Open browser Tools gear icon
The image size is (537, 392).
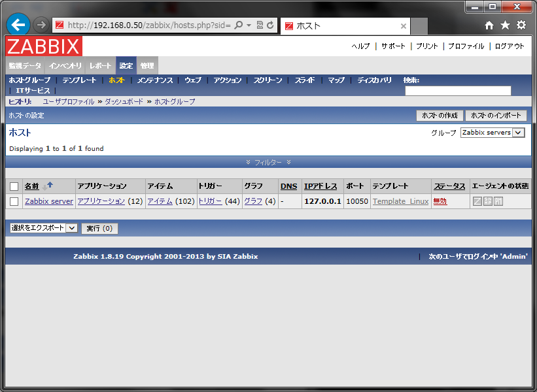point(521,25)
